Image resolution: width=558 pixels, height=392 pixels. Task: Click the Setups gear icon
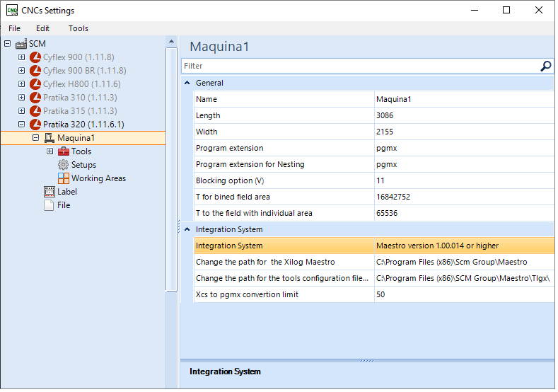pos(64,165)
